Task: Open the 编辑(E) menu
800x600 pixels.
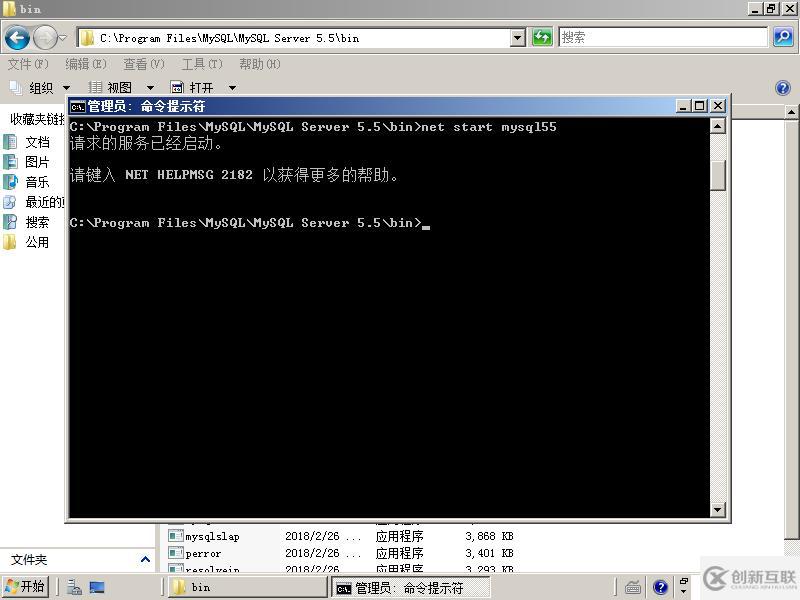Action: 86,64
